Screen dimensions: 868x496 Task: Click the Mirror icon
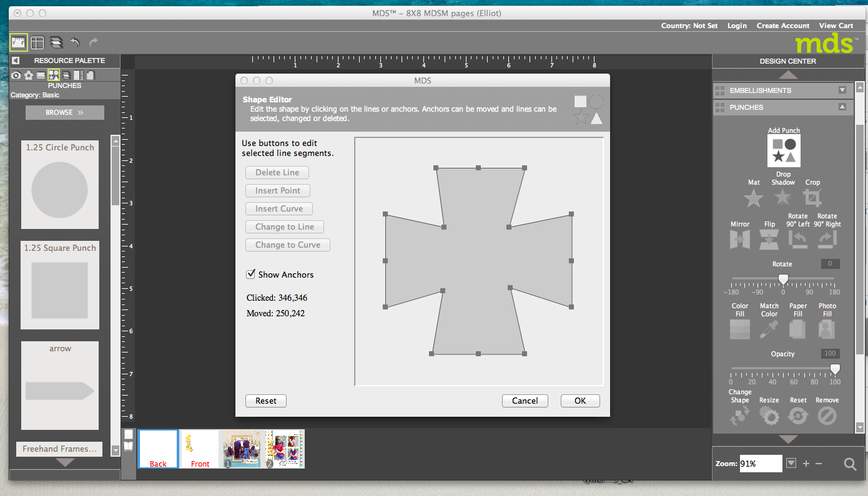coord(740,240)
